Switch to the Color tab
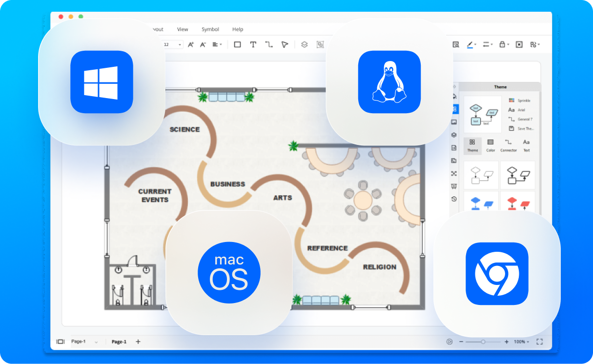The height and width of the screenshot is (364, 593). click(491, 145)
